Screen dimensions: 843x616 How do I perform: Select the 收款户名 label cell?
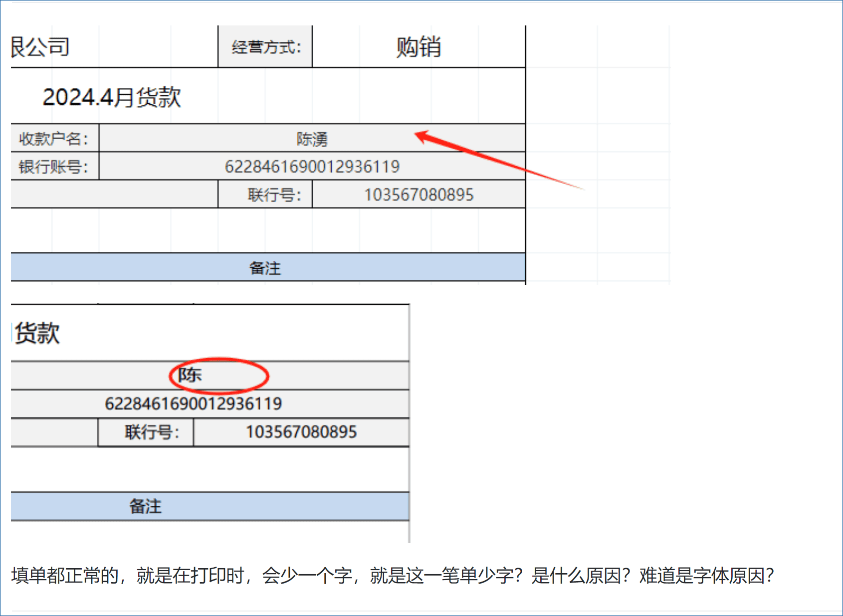point(55,138)
